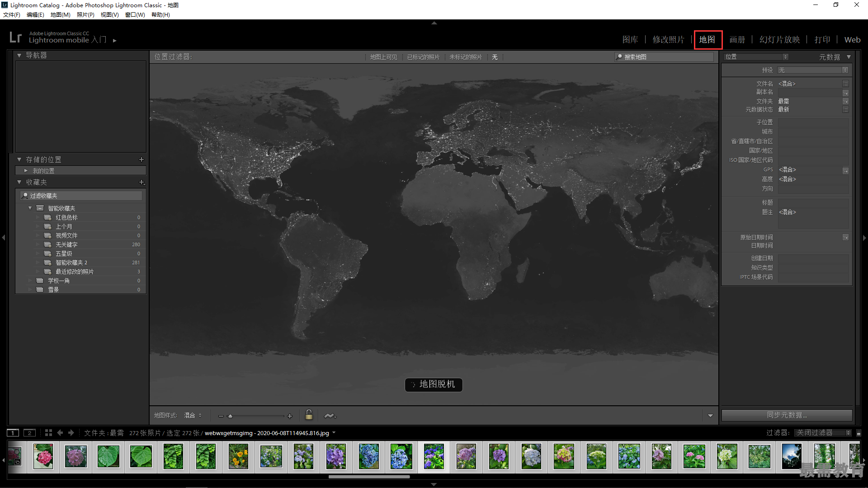Open the Lightroom mobile activity arrow

[115, 41]
